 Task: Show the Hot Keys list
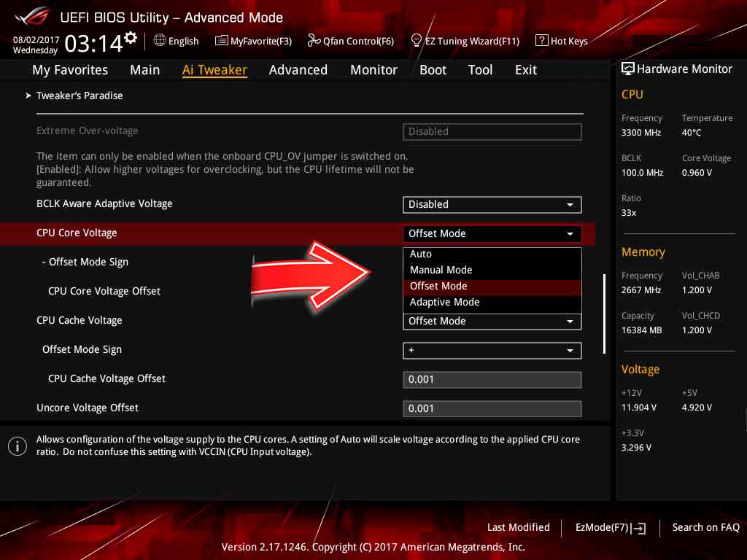562,41
